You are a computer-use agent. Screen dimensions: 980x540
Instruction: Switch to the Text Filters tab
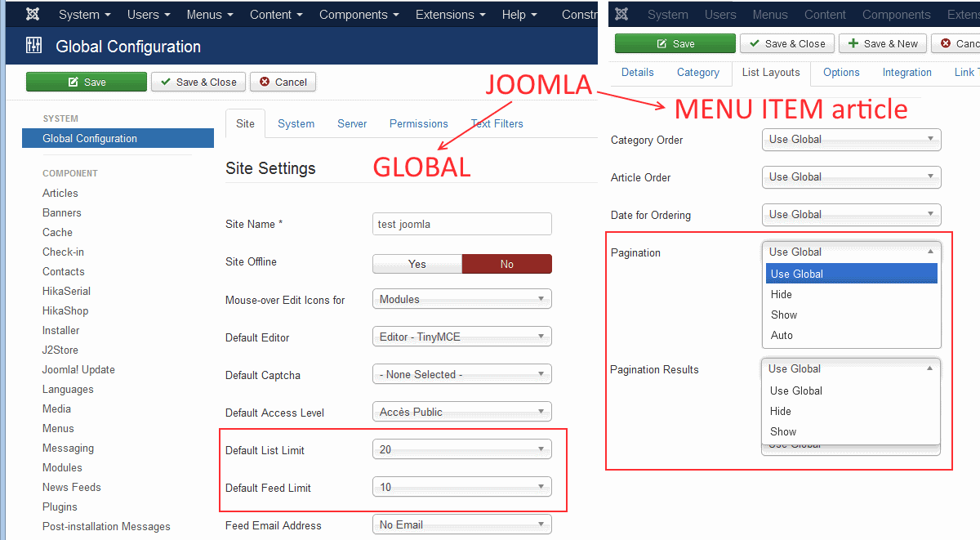[497, 123]
